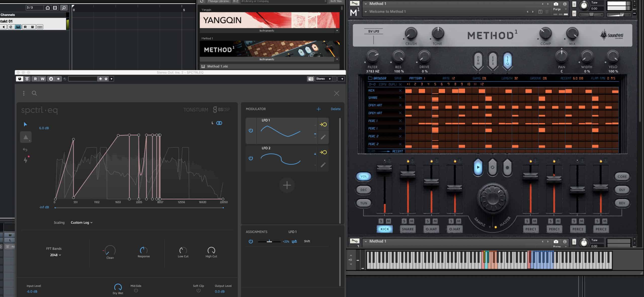Open the Stereo routing dropdown in plugin header

click(x=323, y=79)
